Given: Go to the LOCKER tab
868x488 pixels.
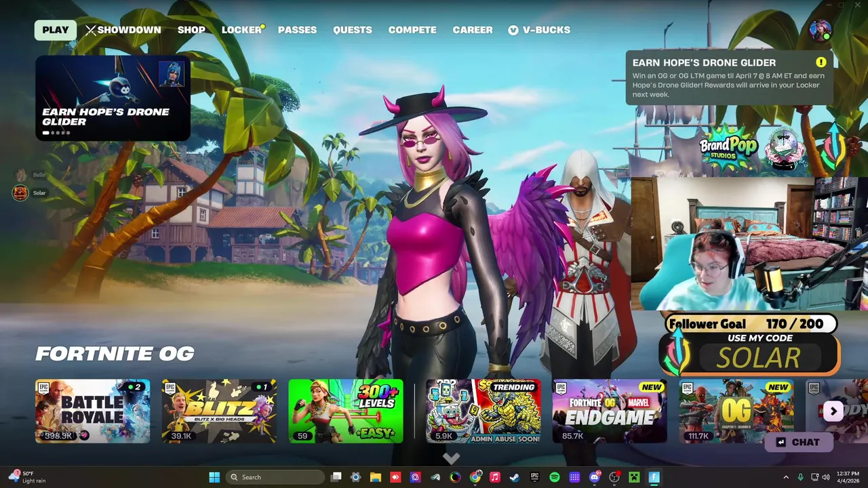Looking at the screenshot, I should pos(241,30).
